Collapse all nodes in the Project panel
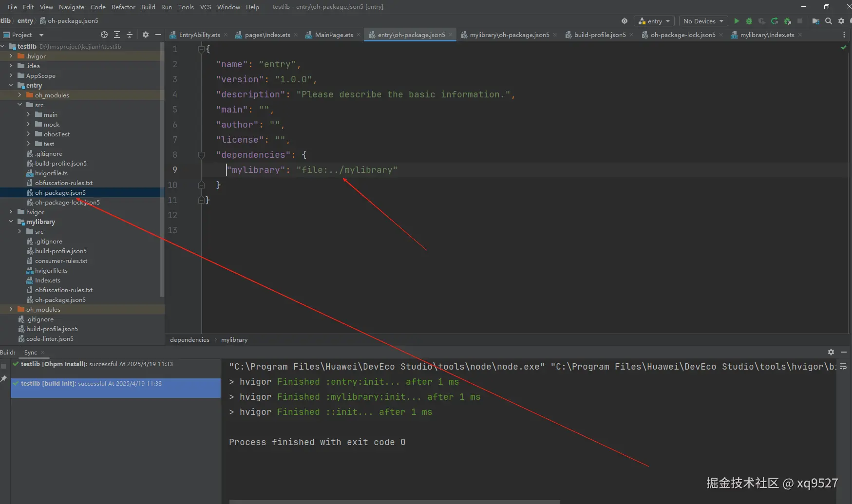Image resolution: width=852 pixels, height=504 pixels. point(130,35)
